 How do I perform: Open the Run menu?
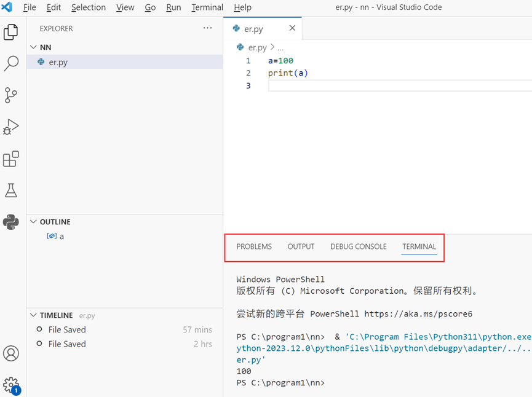click(173, 7)
